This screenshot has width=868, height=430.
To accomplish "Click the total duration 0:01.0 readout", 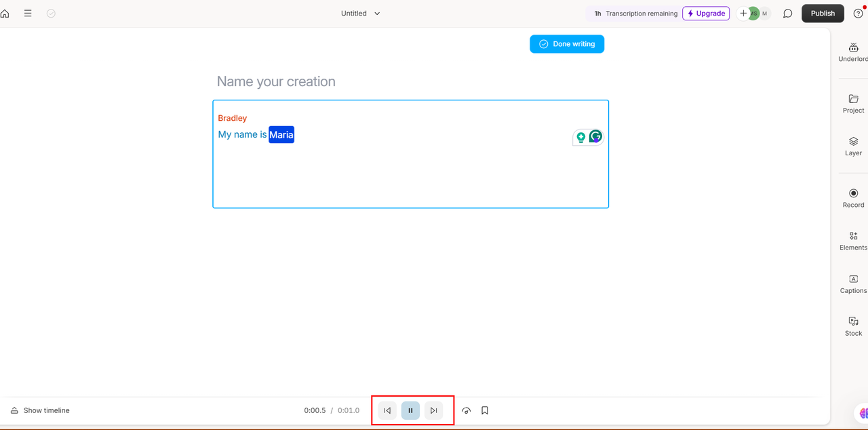I will pos(349,410).
